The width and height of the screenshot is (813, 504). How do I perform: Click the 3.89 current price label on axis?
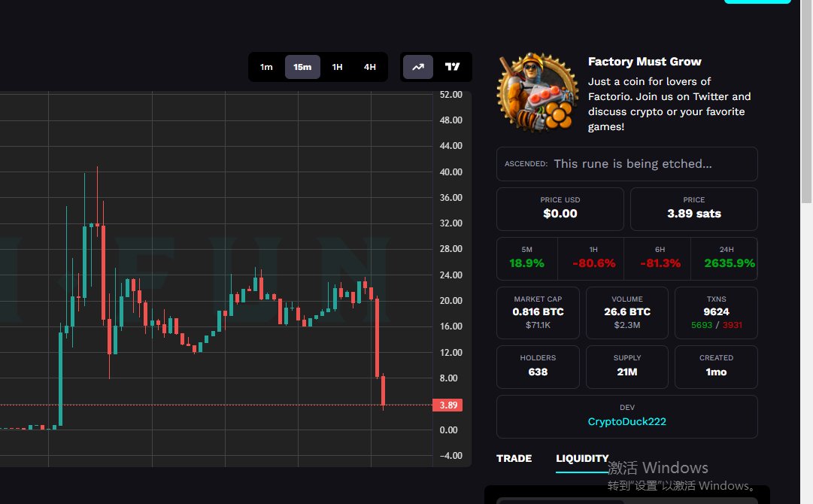[x=448, y=405]
